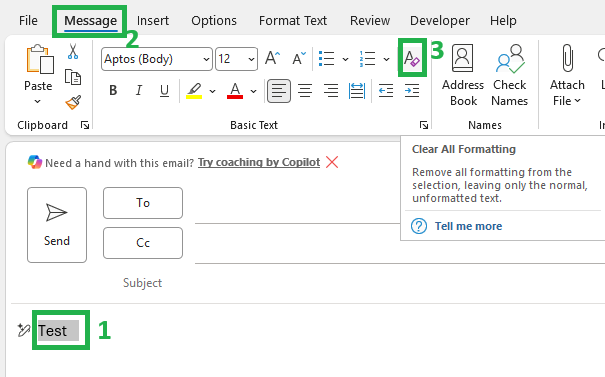Viewport: 605px width, 377px height.
Task: Expand Paste options arrow
Action: (x=37, y=101)
